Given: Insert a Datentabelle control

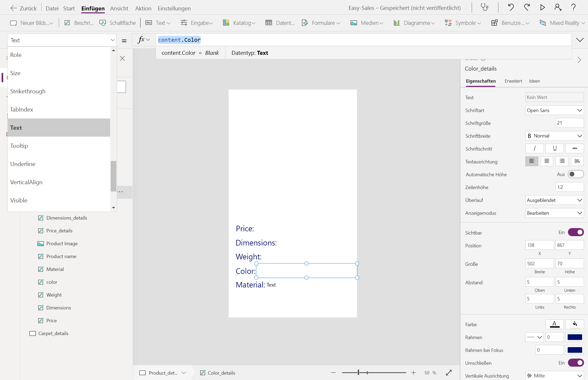Looking at the screenshot, I should [280, 23].
